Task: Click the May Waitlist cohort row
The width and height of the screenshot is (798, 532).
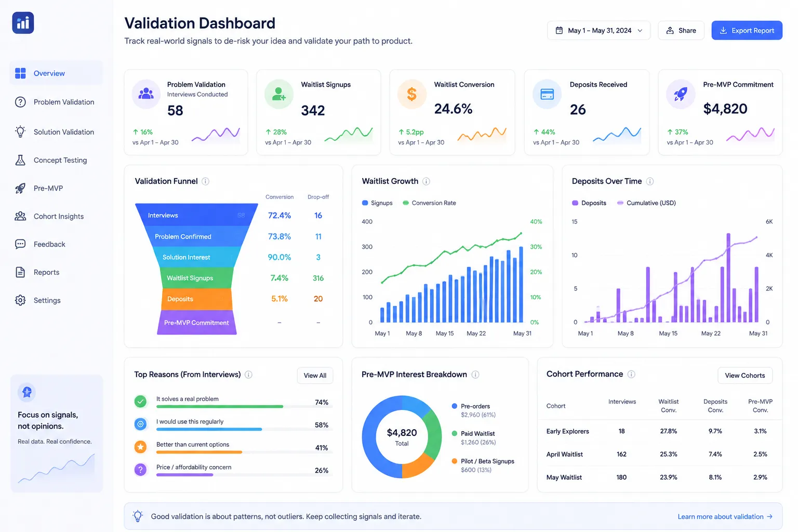Action: (659, 477)
